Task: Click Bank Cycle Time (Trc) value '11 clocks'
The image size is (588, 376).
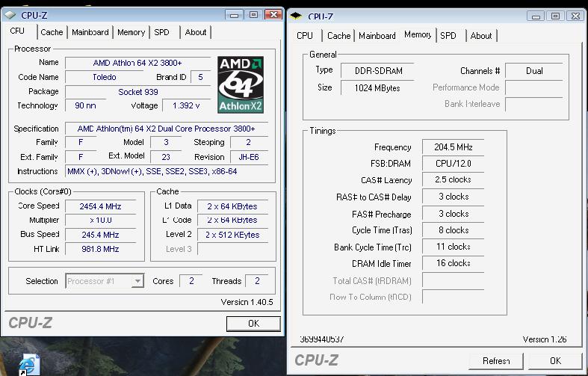Action: 453,247
